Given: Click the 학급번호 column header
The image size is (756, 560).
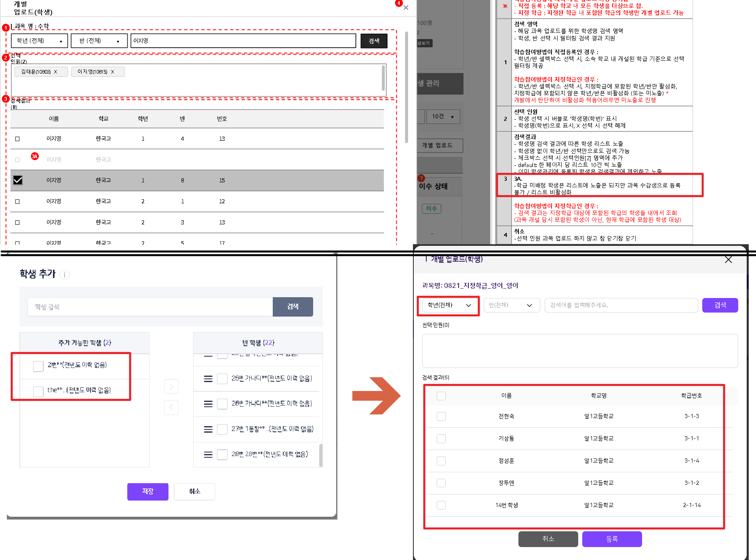Looking at the screenshot, I should click(691, 395).
